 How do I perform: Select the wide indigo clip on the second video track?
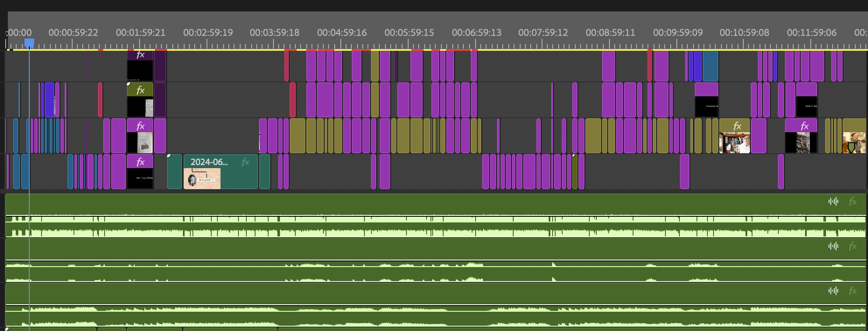point(49,100)
